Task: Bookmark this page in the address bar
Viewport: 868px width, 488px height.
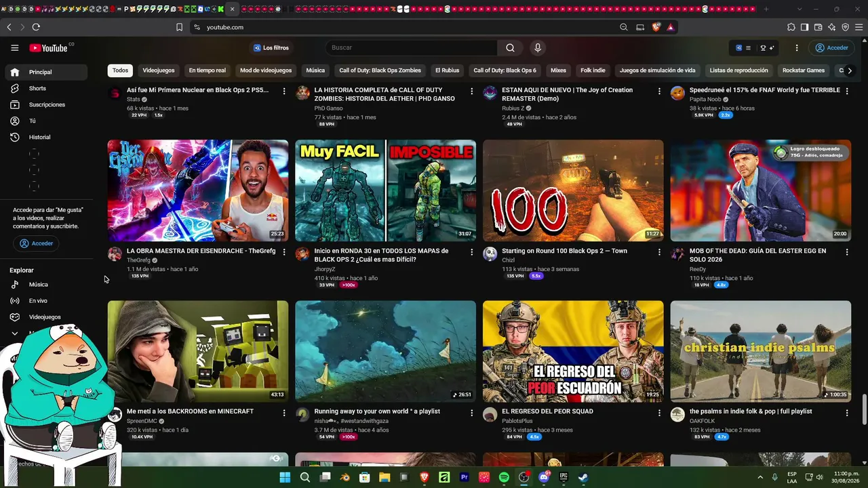Action: [x=179, y=27]
